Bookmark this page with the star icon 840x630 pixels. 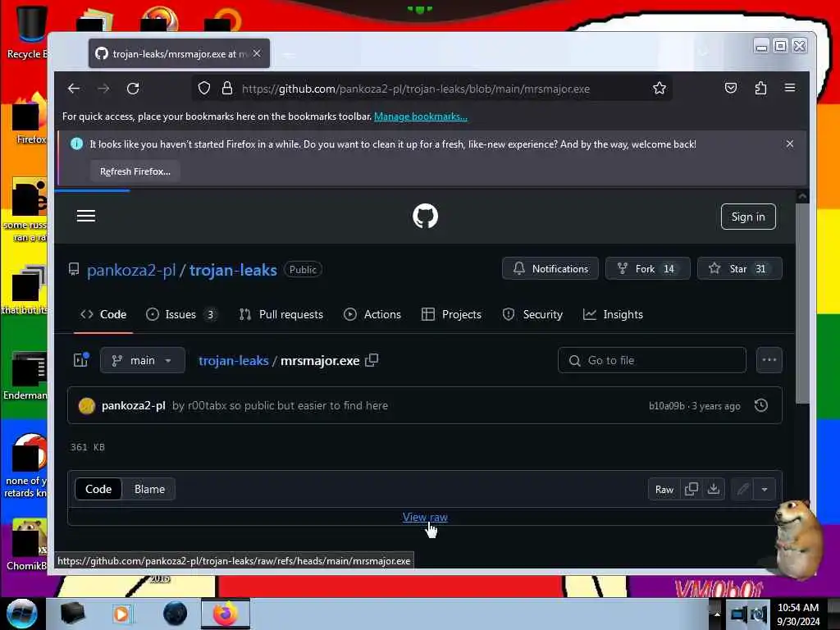click(x=660, y=89)
